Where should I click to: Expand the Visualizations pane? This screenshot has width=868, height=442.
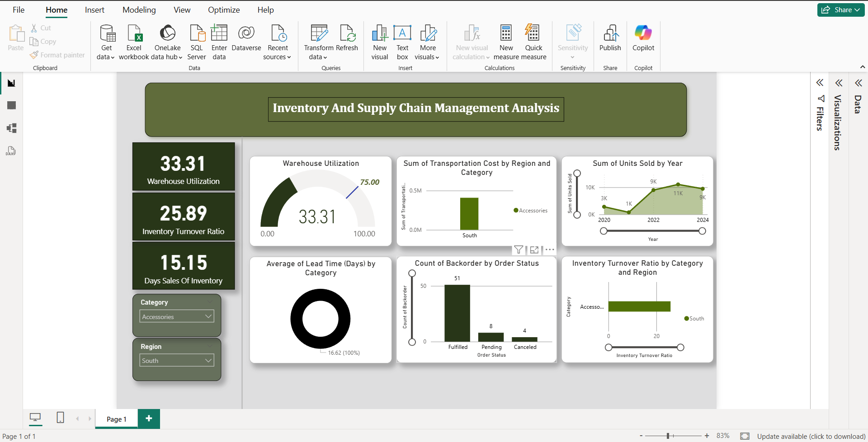point(839,83)
